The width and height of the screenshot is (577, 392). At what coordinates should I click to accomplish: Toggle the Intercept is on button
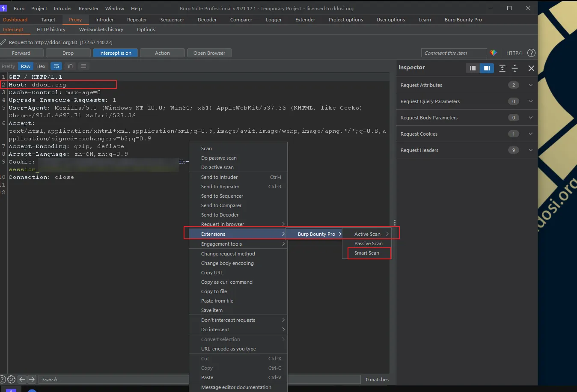point(115,53)
